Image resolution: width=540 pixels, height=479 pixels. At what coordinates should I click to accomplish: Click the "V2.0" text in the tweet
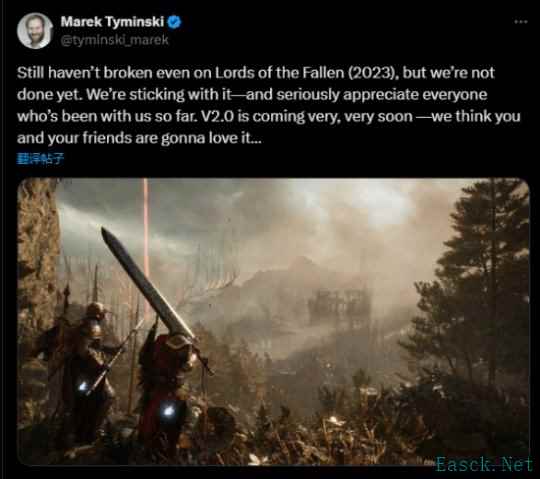217,117
